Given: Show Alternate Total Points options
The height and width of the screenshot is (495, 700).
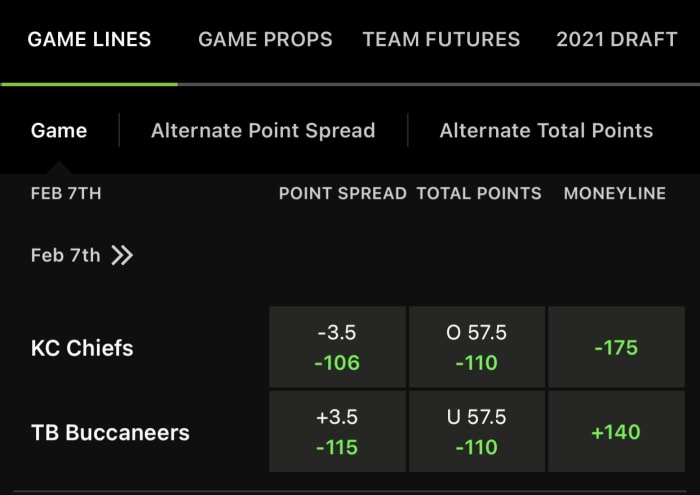Looking at the screenshot, I should (x=546, y=130).
